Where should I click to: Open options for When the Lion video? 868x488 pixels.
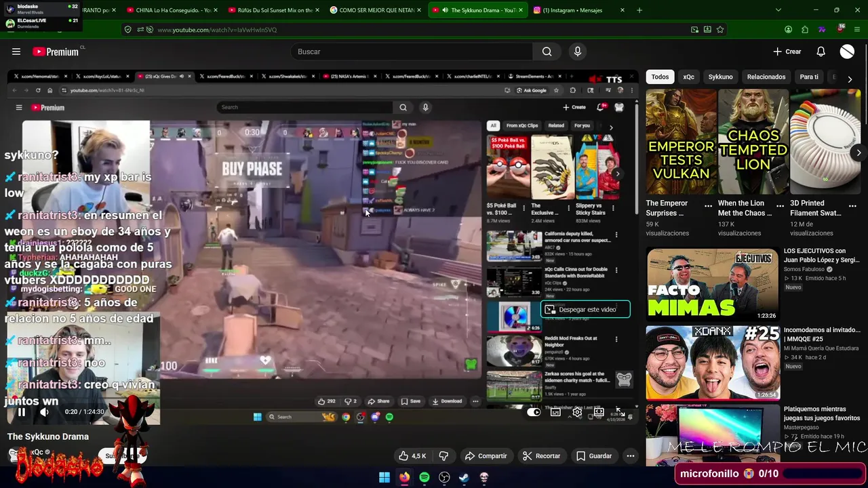click(780, 206)
